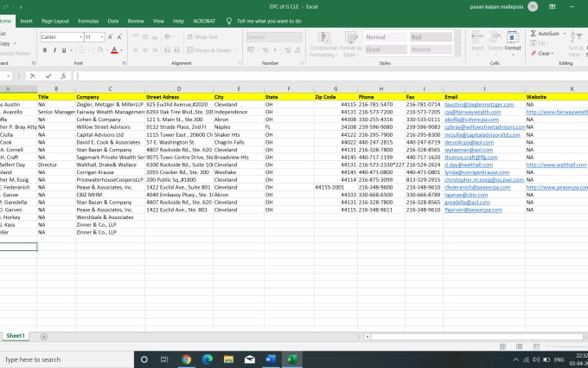Apply the Normal cell style
This screenshot has height=368, width=588.
386,37
